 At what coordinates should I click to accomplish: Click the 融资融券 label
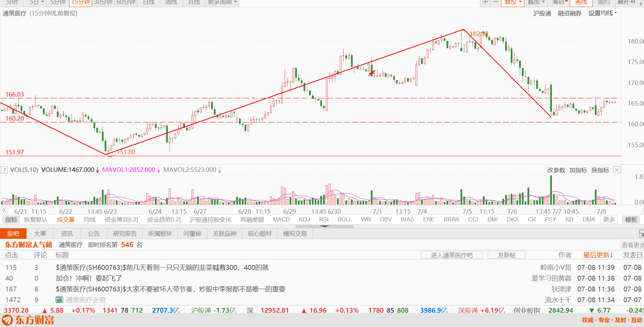pyautogui.click(x=570, y=13)
